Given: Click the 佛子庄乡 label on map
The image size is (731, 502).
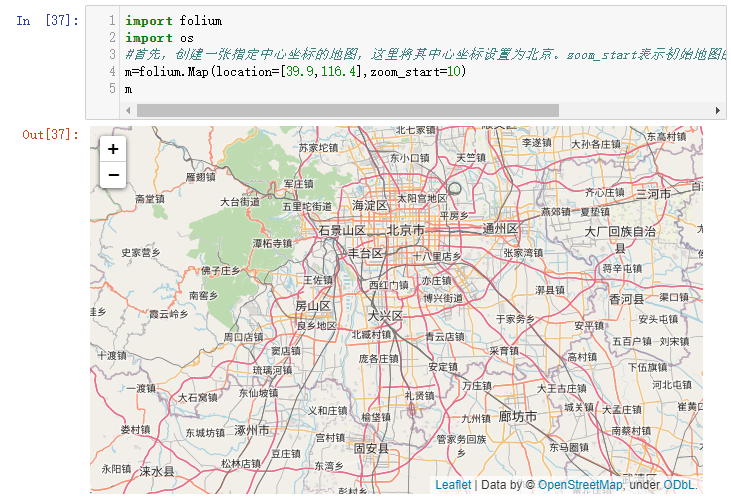Looking at the screenshot, I should point(221,270).
